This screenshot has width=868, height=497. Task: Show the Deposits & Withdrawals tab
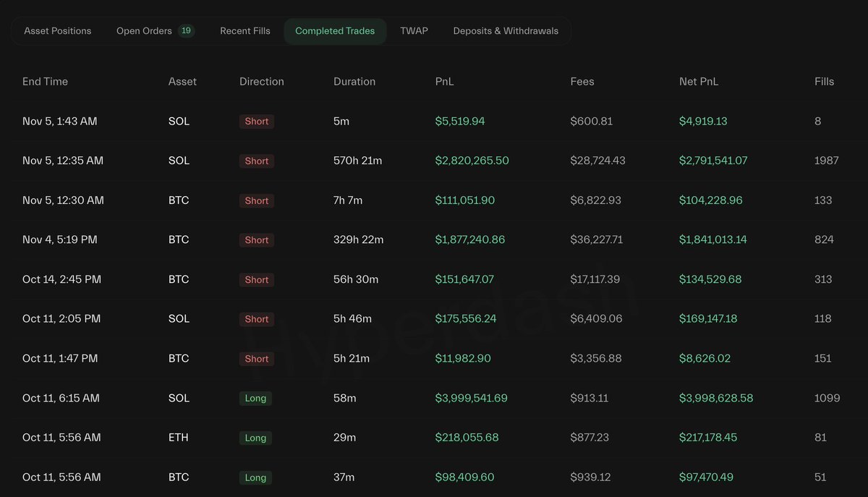[506, 31]
